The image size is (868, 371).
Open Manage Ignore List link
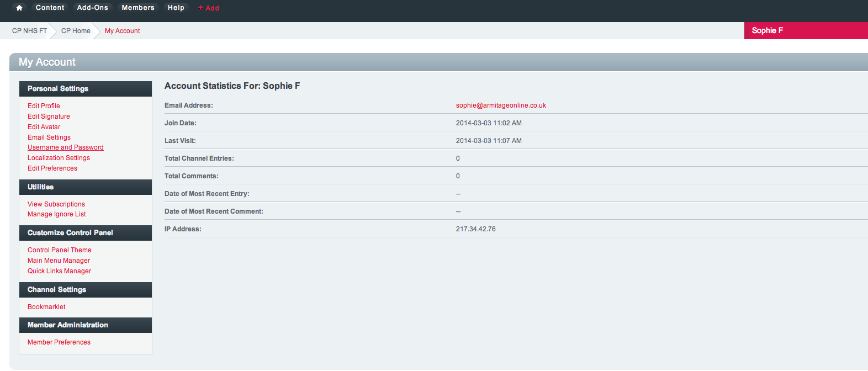tap(57, 214)
